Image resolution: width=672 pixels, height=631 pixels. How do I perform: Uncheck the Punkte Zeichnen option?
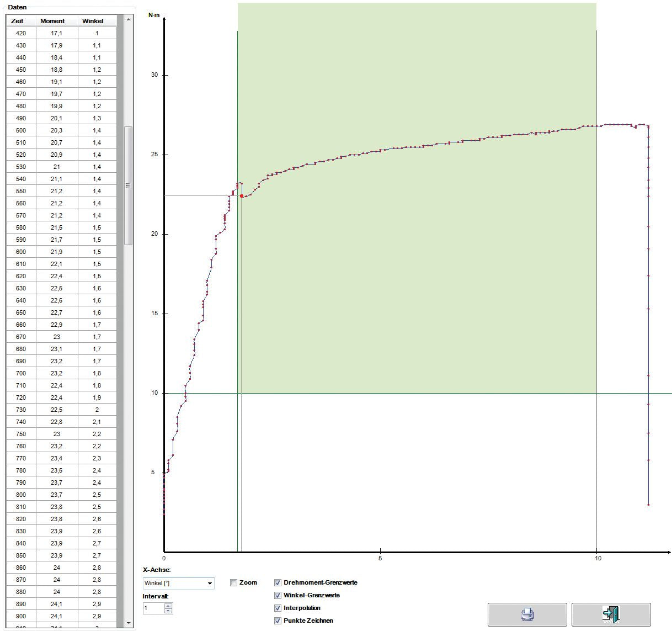[277, 621]
